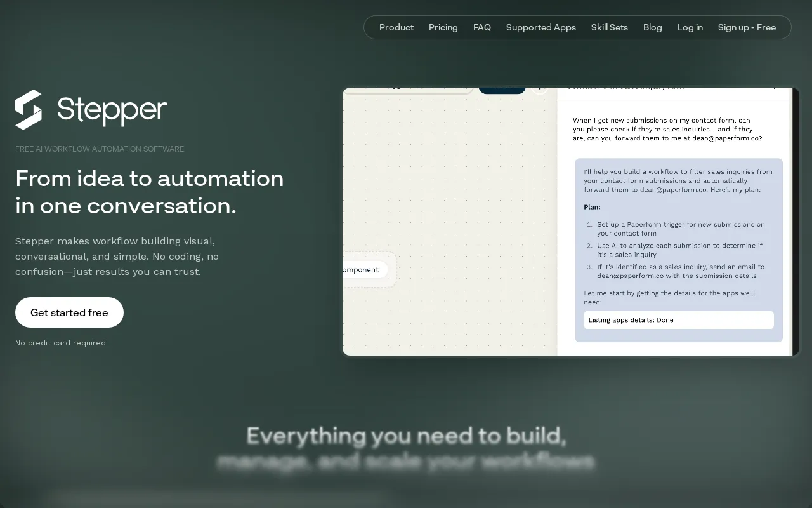Click the workflow demo preview image
The height and width of the screenshot is (508, 812).
click(x=571, y=222)
